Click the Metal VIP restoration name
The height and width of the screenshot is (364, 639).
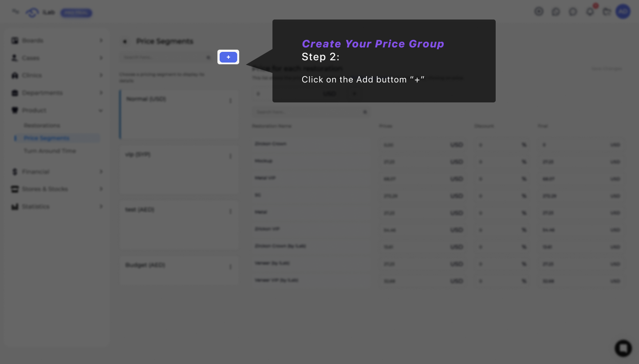point(265,178)
